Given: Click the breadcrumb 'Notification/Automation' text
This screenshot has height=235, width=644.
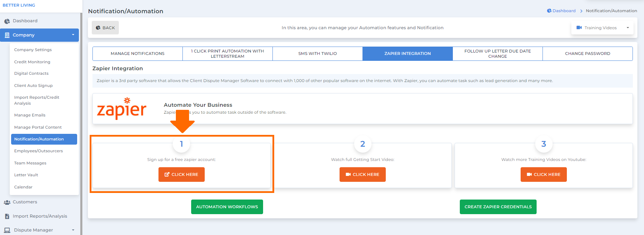Looking at the screenshot, I should pos(611,11).
